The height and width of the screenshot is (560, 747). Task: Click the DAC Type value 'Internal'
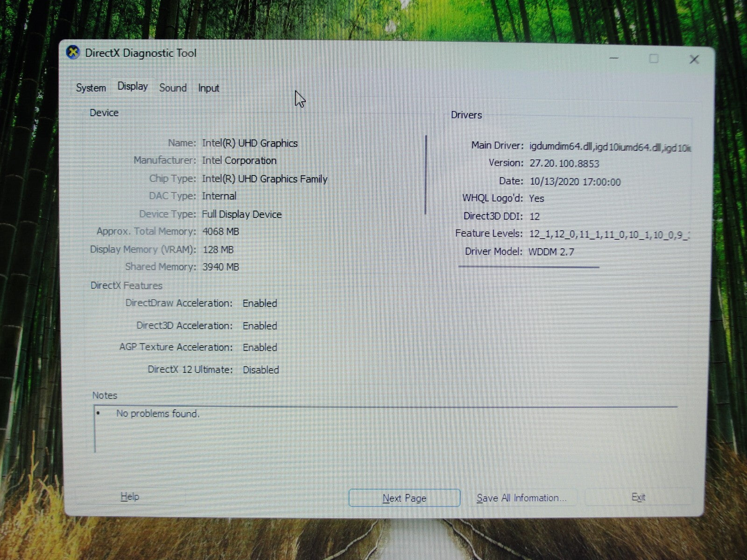click(219, 196)
